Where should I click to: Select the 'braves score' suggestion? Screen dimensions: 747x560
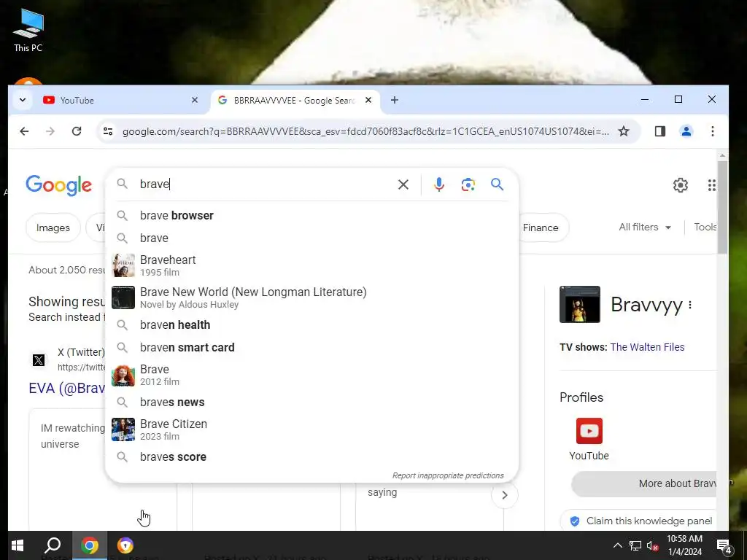click(x=311, y=457)
